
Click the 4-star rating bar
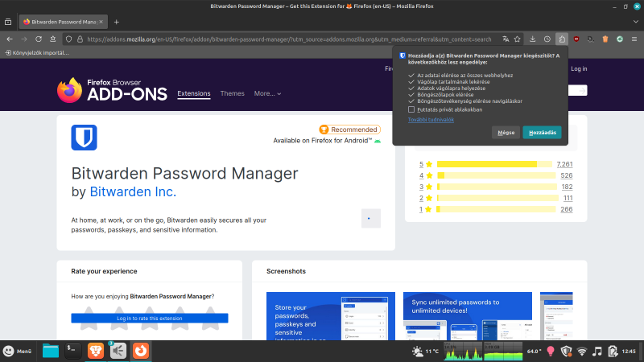click(x=496, y=175)
